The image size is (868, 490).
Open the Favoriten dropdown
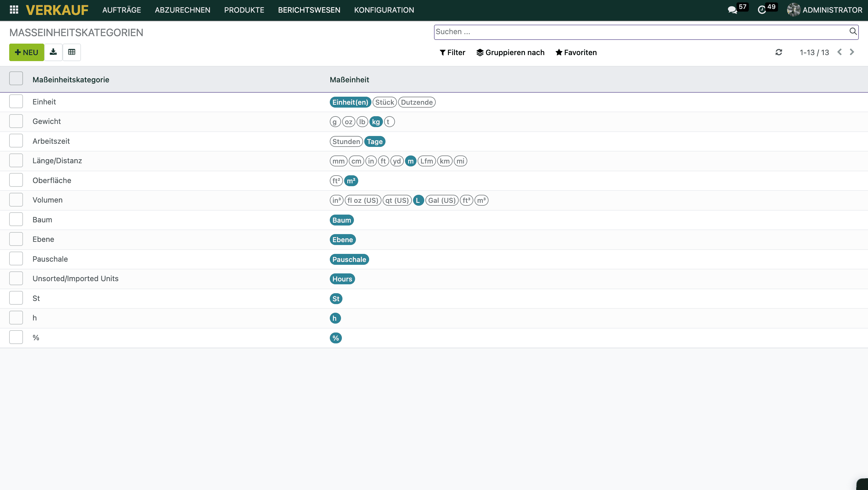576,52
